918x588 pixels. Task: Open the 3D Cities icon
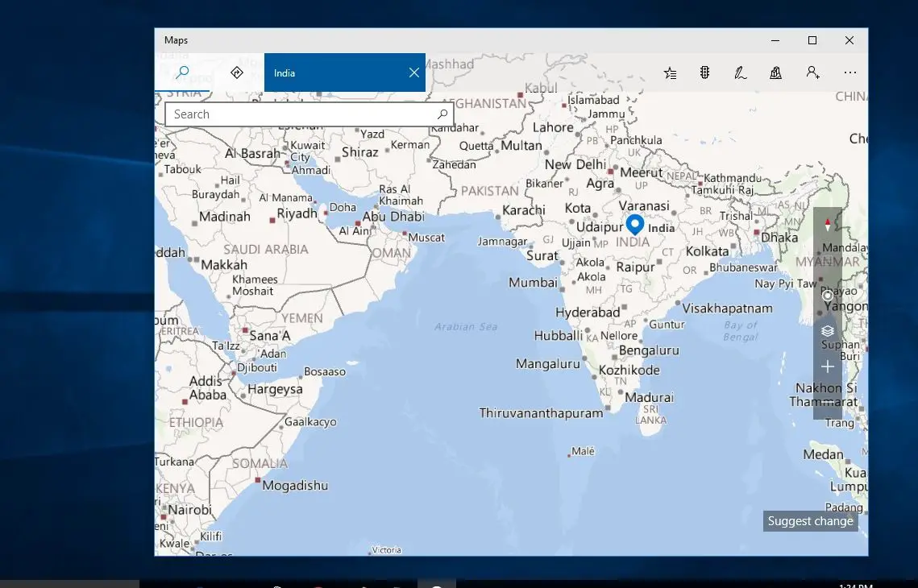[775, 72]
